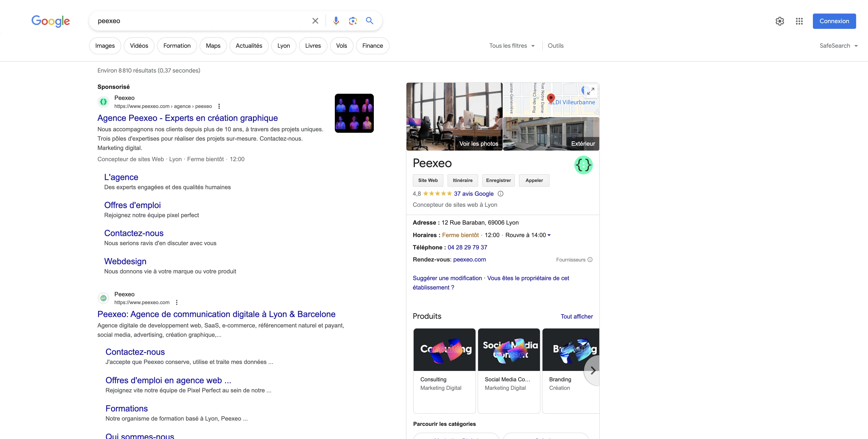Open 37 avis Google reviews link
868x439 pixels.
pyautogui.click(x=473, y=194)
